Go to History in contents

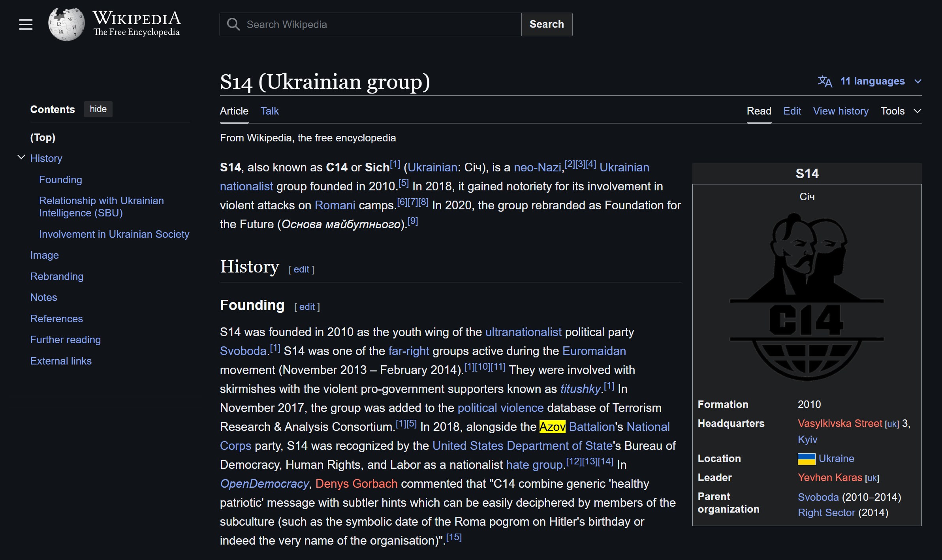click(46, 158)
